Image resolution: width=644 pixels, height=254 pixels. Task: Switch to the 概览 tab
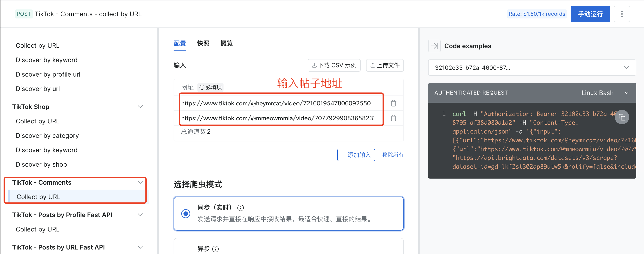click(226, 43)
